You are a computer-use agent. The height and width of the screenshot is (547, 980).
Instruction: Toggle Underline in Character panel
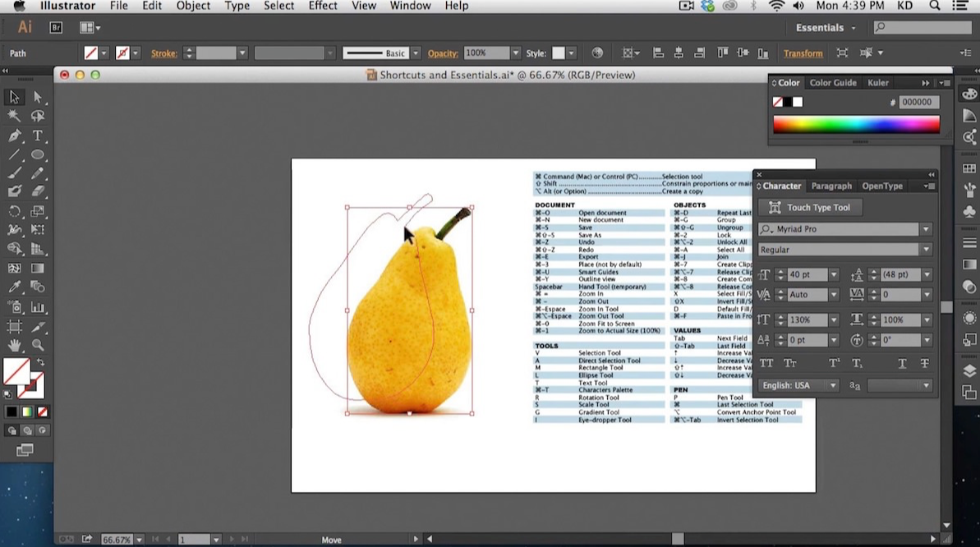902,363
